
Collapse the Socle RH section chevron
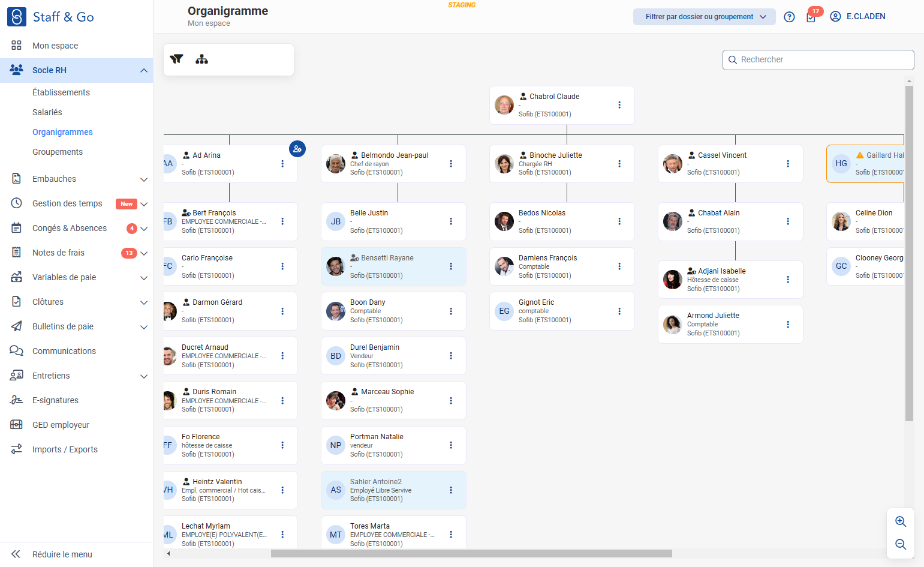point(144,70)
